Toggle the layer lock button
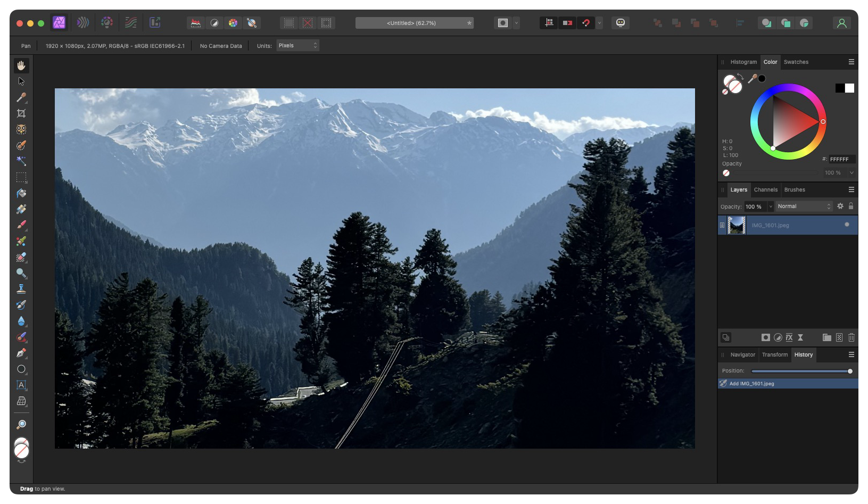This screenshot has height=504, width=868. (x=850, y=206)
